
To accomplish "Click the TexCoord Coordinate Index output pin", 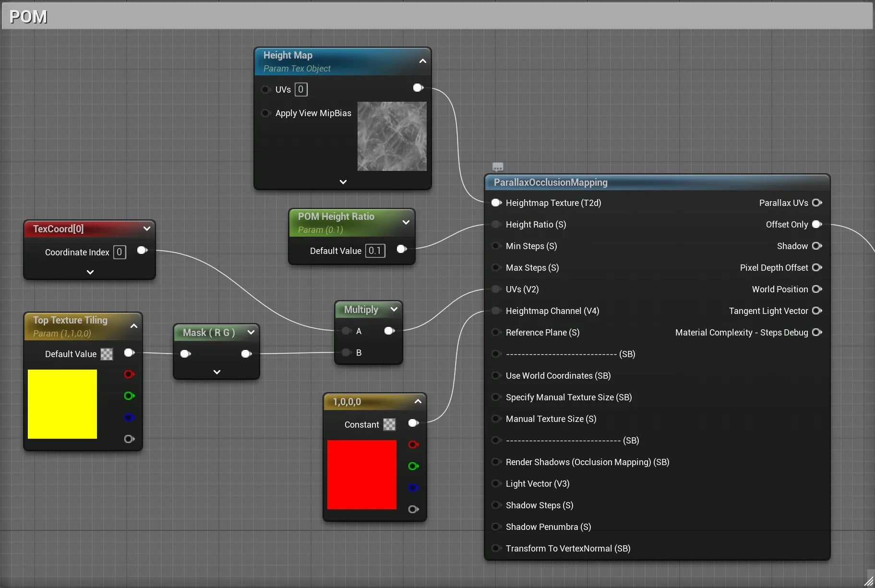I will [x=142, y=250].
